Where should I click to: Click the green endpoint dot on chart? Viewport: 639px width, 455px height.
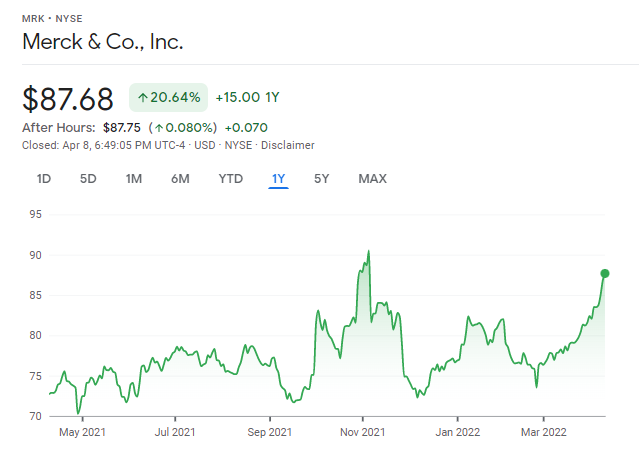(605, 274)
